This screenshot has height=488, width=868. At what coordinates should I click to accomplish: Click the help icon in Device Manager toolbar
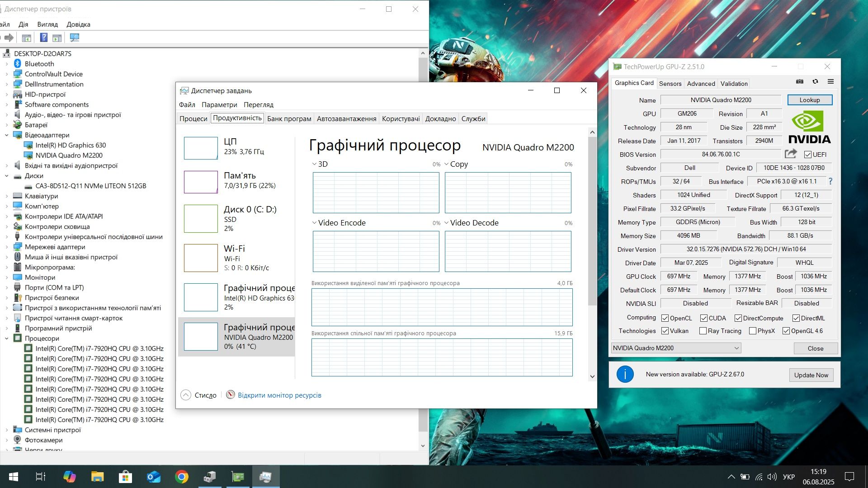click(x=43, y=38)
